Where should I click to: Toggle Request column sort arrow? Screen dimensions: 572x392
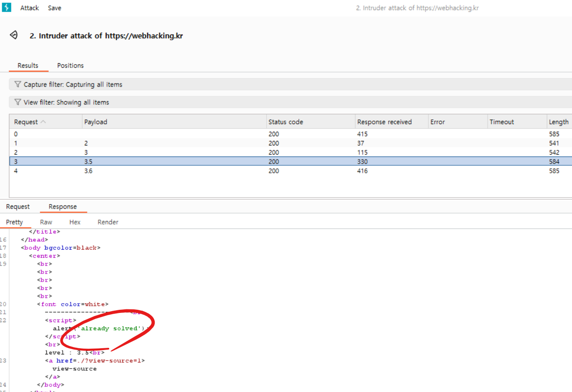click(x=43, y=122)
